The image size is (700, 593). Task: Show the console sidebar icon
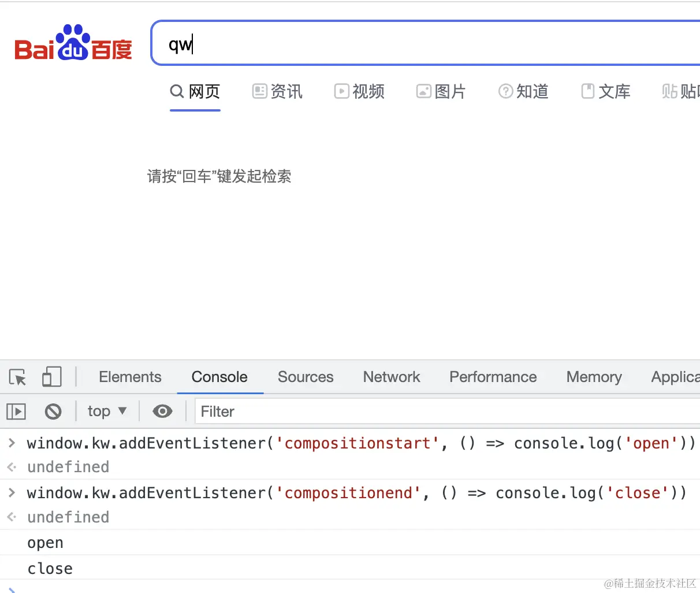tap(16, 412)
